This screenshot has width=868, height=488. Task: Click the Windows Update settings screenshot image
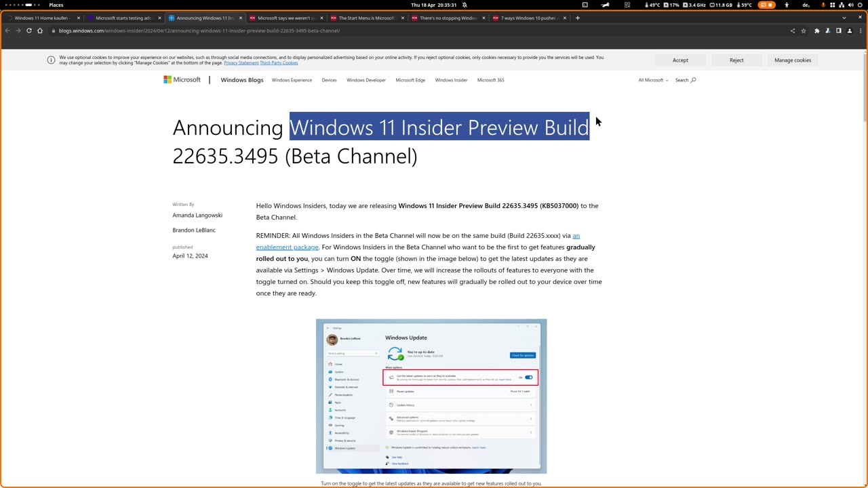tap(431, 396)
